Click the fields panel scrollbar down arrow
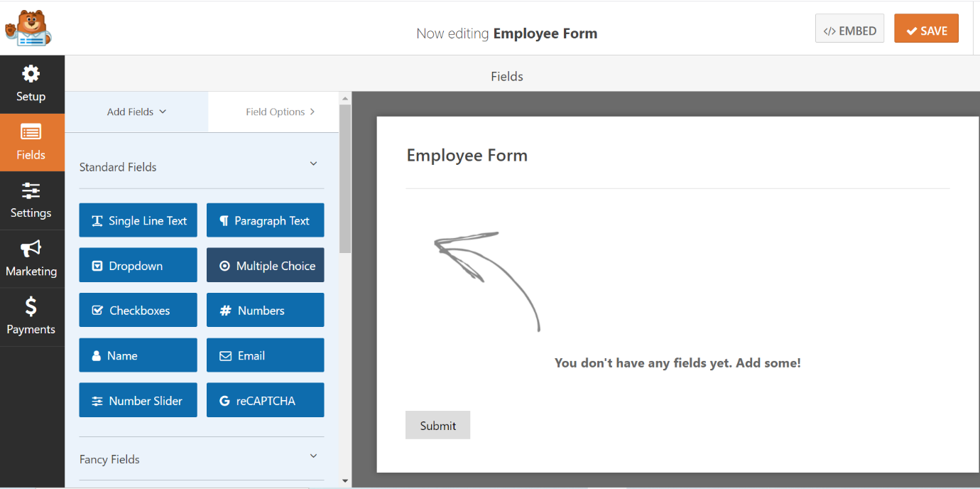This screenshot has width=980, height=489. point(345,481)
